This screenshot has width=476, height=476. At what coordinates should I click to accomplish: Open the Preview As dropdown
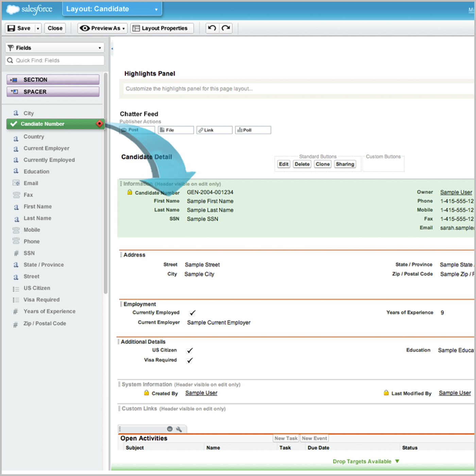pyautogui.click(x=103, y=28)
